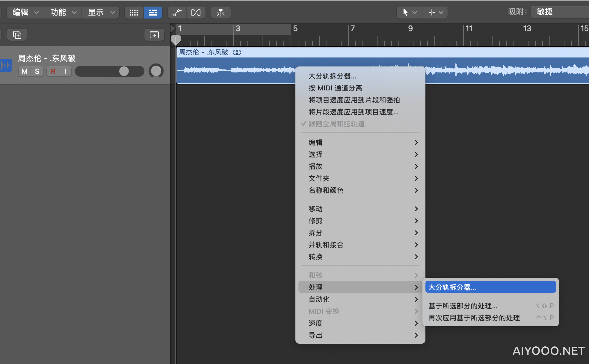
Task: Select 再次应用基于所选部分的处理
Action: click(x=490, y=318)
